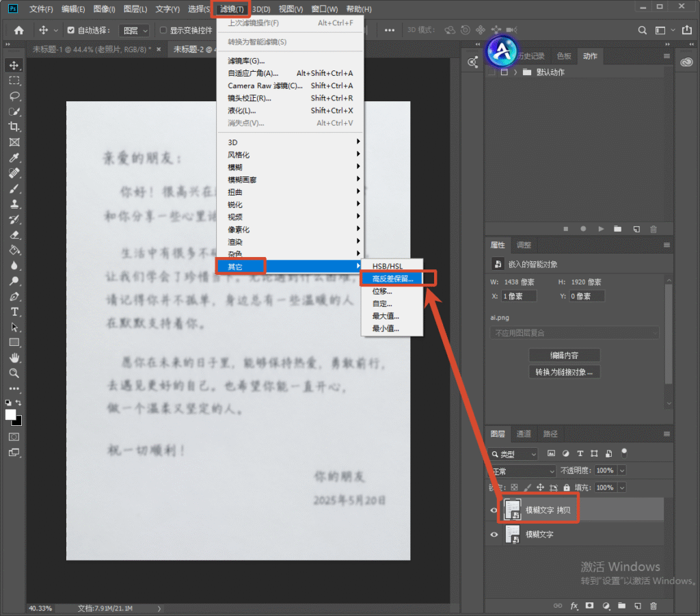
Task: Choose 液化 from the filter menu
Action: (290, 111)
